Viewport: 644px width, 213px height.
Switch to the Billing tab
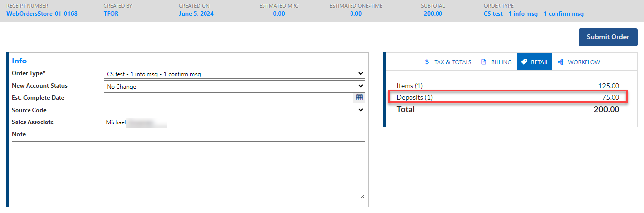click(x=496, y=62)
